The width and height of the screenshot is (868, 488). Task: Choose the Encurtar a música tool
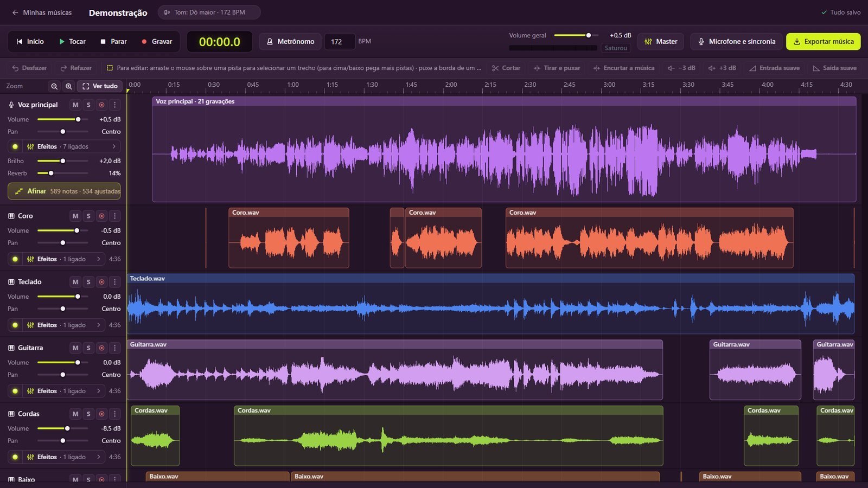pos(624,68)
